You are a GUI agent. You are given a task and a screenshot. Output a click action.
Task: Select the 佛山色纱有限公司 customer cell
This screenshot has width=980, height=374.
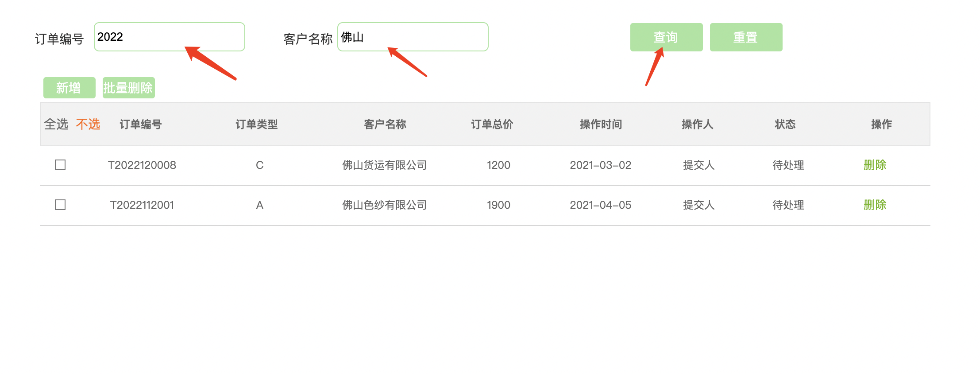tap(385, 205)
